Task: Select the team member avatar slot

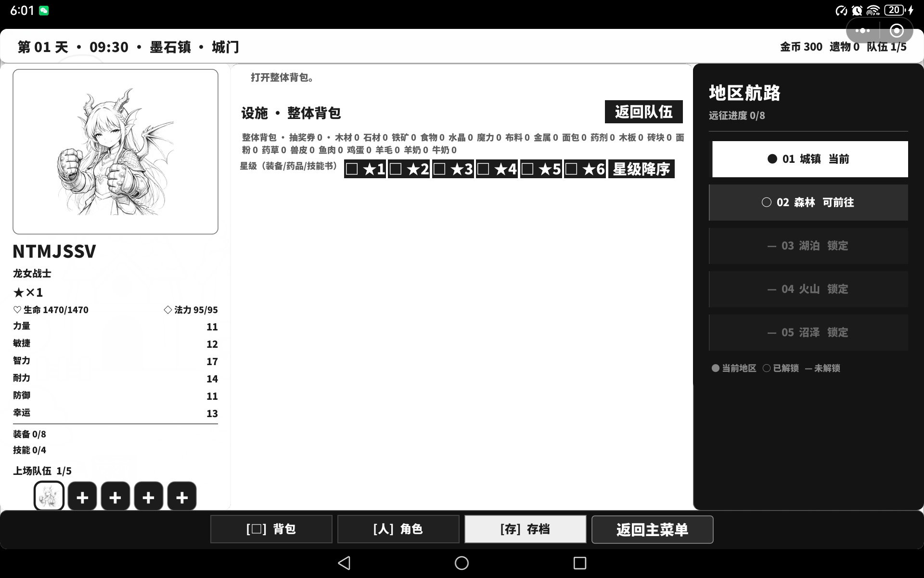Action: pyautogui.click(x=49, y=496)
